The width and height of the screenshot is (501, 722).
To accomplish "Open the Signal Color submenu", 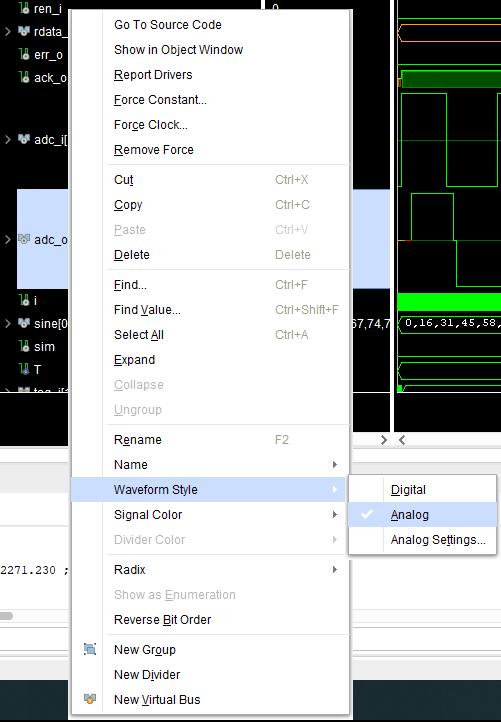I will tap(210, 514).
